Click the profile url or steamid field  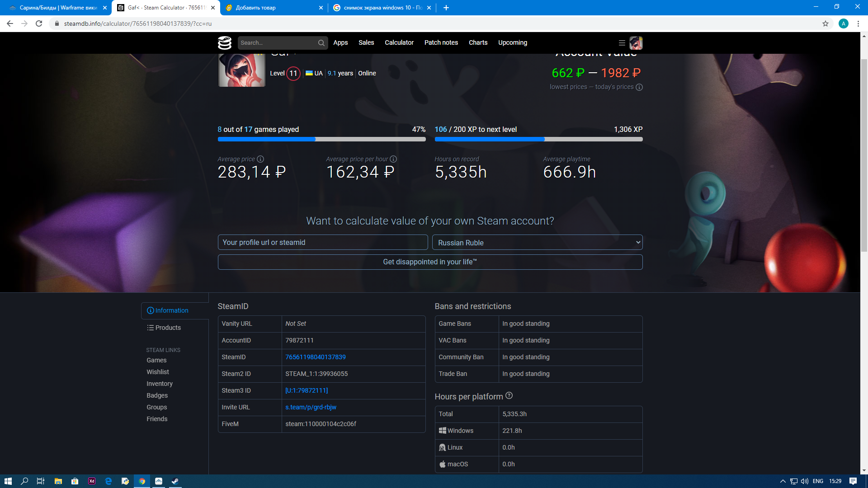pyautogui.click(x=323, y=243)
